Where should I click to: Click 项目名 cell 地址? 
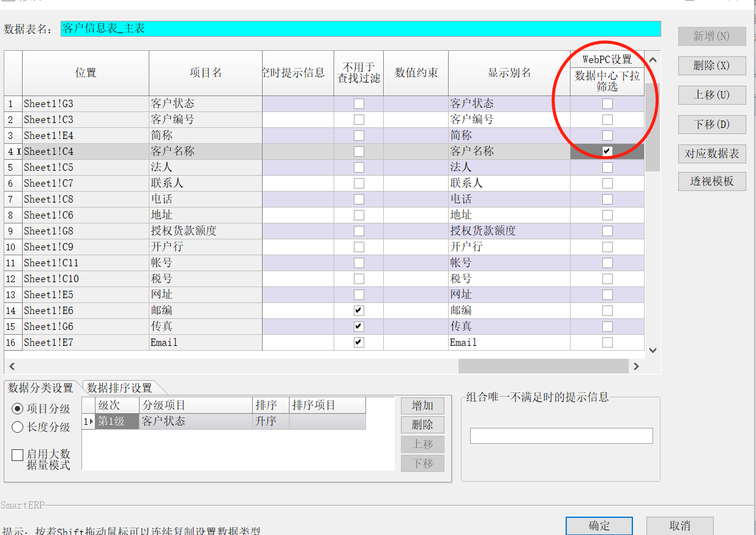pyautogui.click(x=206, y=215)
